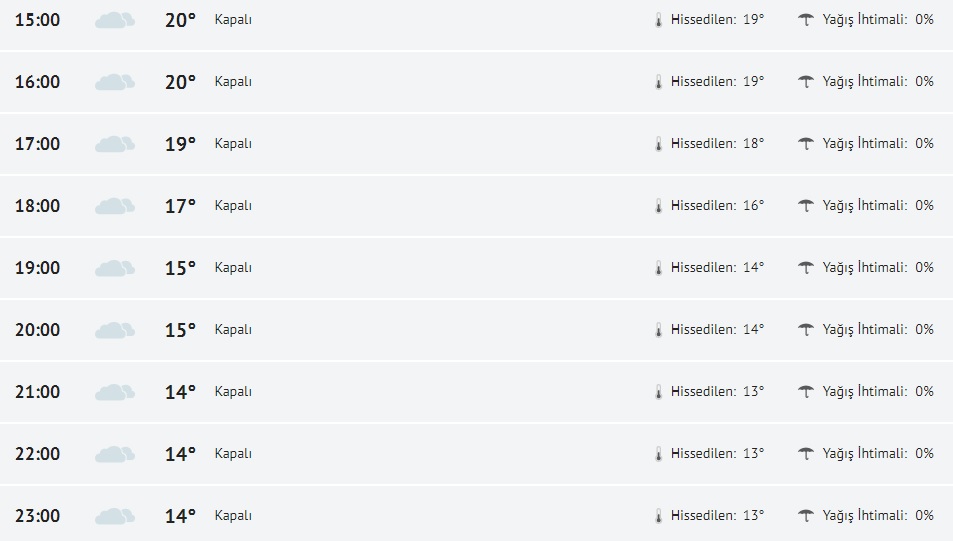Click the 14° temperature at 22:00

pos(180,454)
